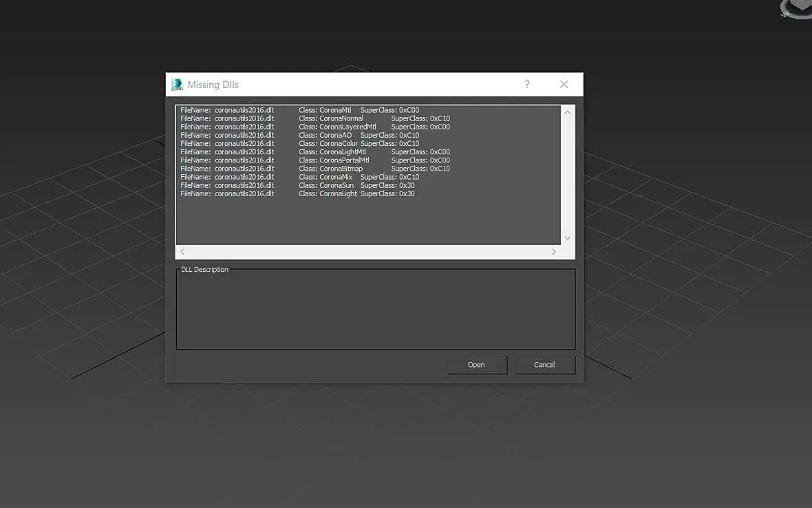Select the row with Class: CoronaPortalMtl
This screenshot has height=508, width=812.
pos(368,160)
